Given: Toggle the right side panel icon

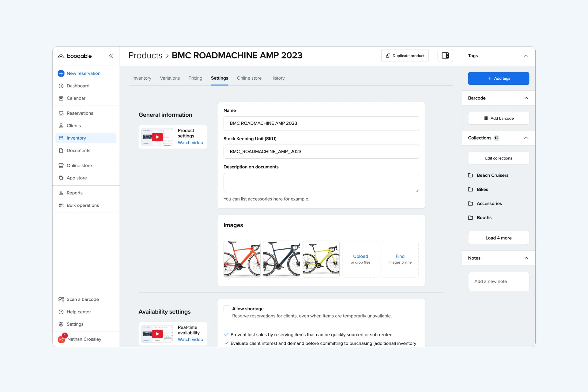Looking at the screenshot, I should (445, 56).
